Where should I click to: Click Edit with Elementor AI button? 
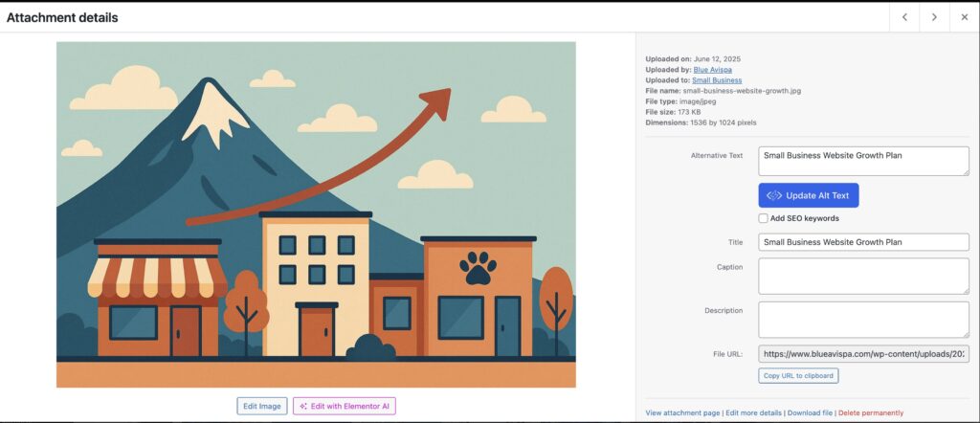point(345,406)
